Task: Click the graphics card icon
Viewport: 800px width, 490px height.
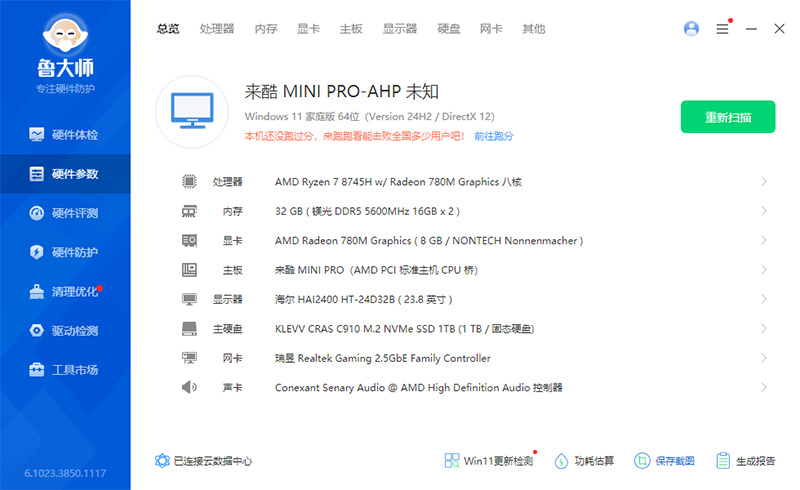Action: pyautogui.click(x=189, y=240)
